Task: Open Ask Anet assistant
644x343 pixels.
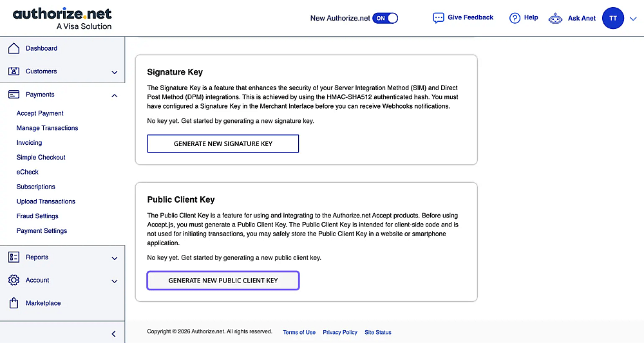Action: coord(582,18)
